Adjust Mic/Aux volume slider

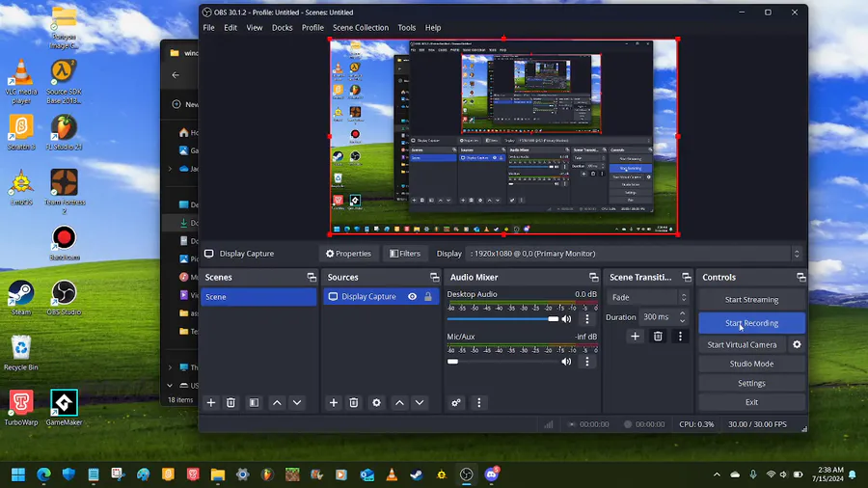tap(502, 362)
